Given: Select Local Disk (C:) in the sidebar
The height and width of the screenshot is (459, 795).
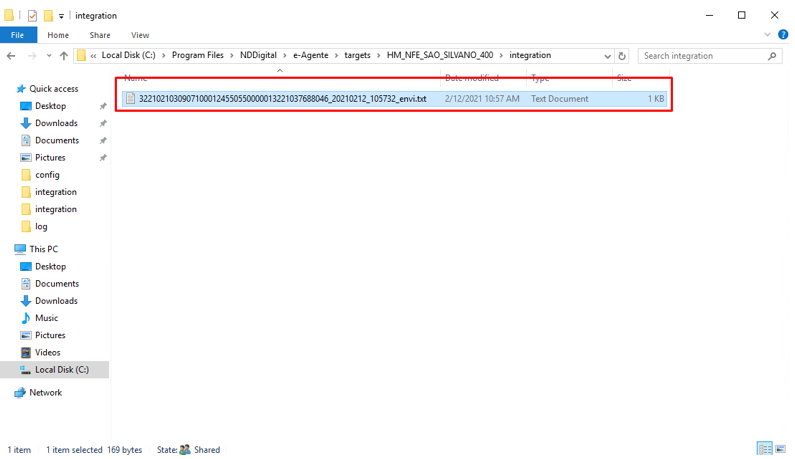Looking at the screenshot, I should click(x=61, y=370).
